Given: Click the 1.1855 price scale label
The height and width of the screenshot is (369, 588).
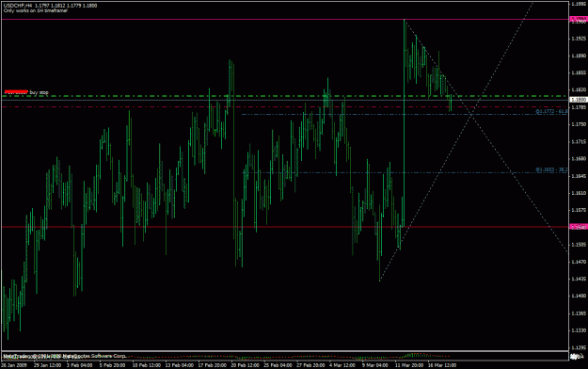Looking at the screenshot, I should tap(579, 72).
